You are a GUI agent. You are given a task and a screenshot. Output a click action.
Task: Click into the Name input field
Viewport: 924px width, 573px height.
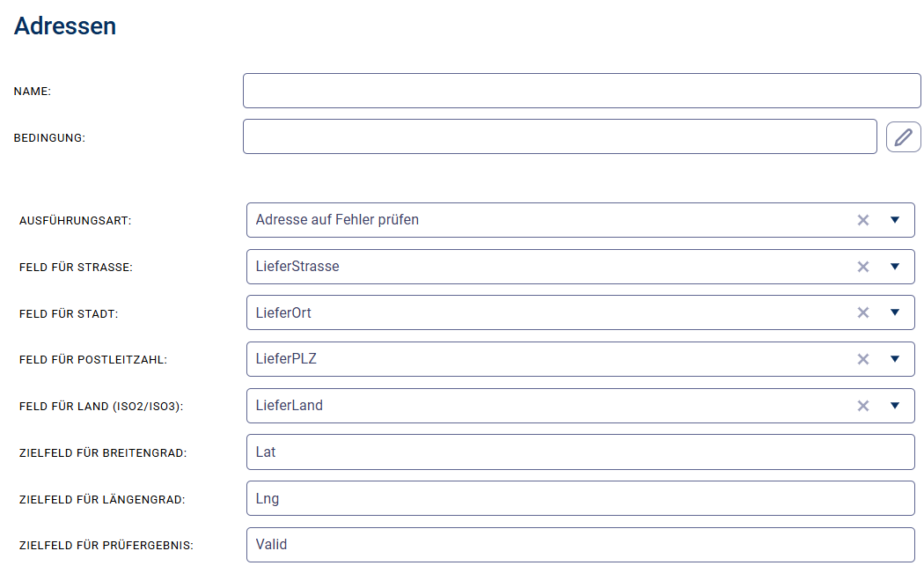(581, 91)
